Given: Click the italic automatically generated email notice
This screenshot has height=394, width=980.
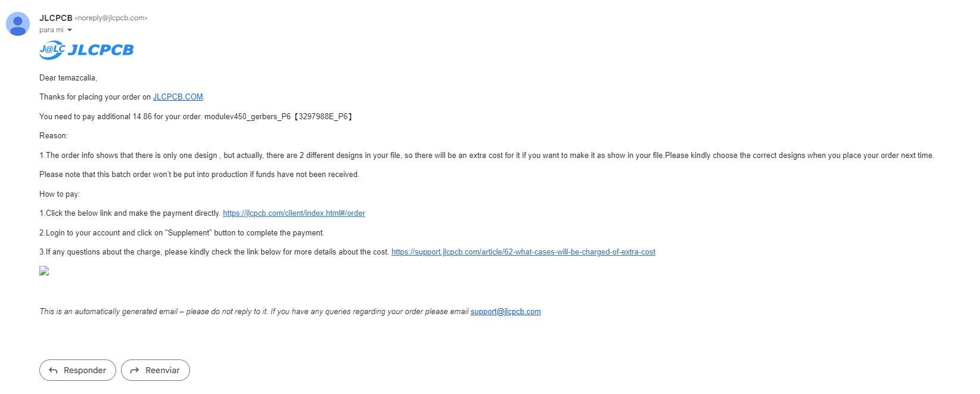Looking at the screenshot, I should pos(254,311).
